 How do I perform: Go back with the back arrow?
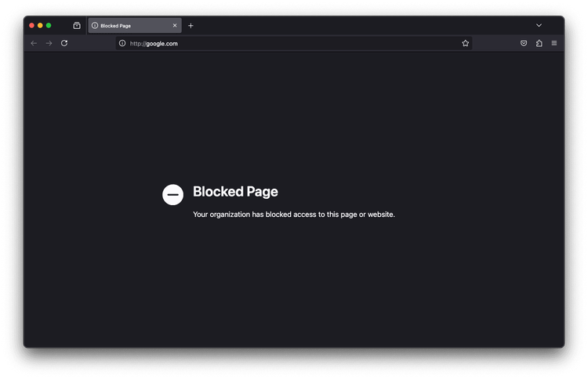(34, 43)
